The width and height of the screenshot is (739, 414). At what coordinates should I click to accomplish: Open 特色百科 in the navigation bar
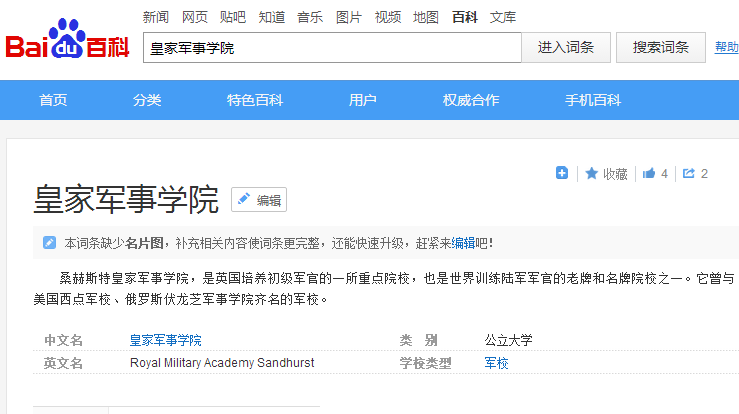click(x=255, y=100)
